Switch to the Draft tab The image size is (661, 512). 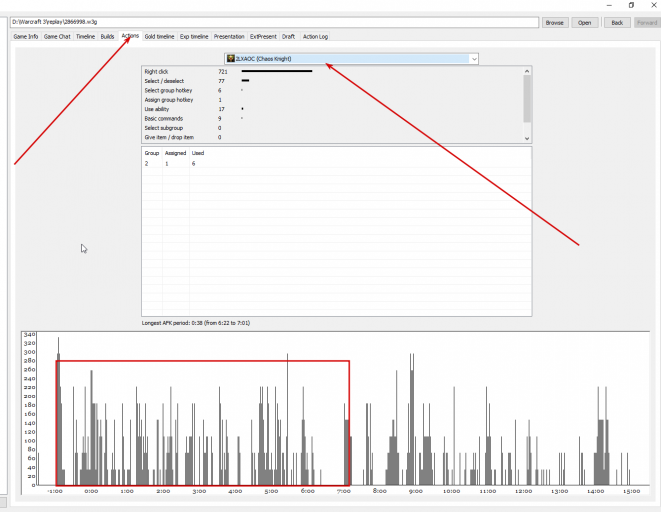click(288, 37)
